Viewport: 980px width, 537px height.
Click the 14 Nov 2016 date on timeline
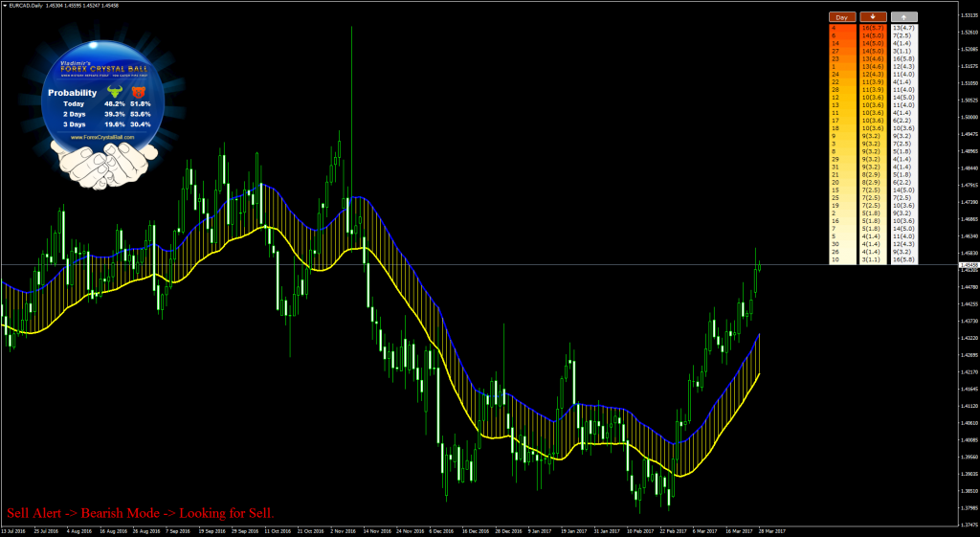coord(381,529)
